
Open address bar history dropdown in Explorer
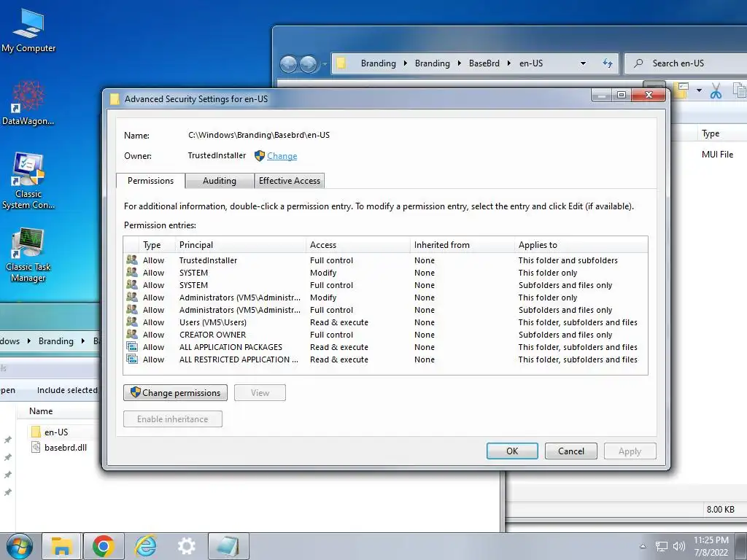[583, 63]
